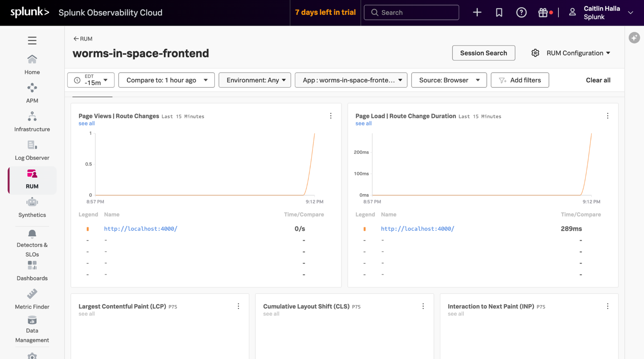Viewport: 644px width, 359px height.
Task: Open the Page Views chart options kebab menu
Action: (x=331, y=116)
